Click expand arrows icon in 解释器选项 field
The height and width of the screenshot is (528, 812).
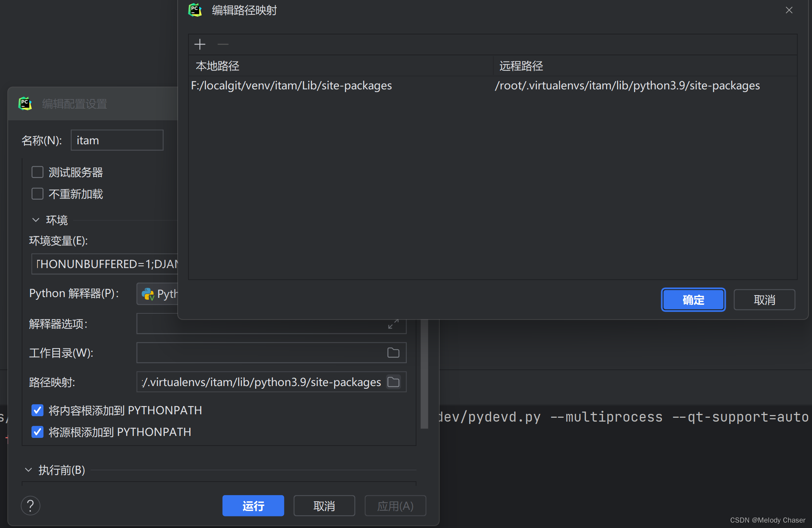point(393,324)
